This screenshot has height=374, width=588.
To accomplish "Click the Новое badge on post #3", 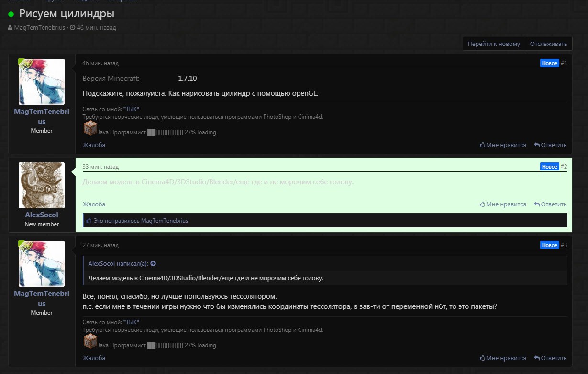I will pos(550,245).
